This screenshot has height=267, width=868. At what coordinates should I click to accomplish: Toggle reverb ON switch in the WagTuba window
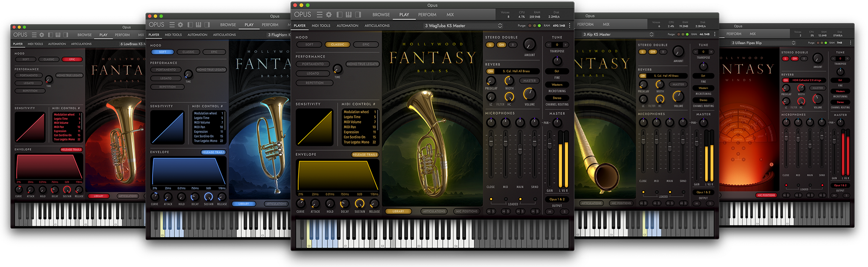[x=490, y=72]
